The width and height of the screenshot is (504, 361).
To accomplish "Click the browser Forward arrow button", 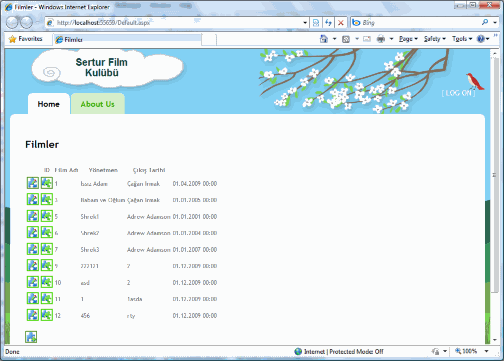I will [x=26, y=23].
